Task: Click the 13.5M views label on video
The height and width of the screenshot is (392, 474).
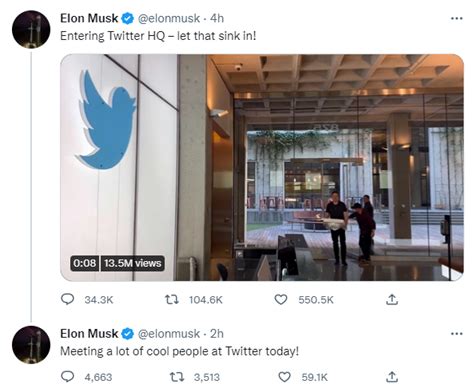Action: pos(132,263)
